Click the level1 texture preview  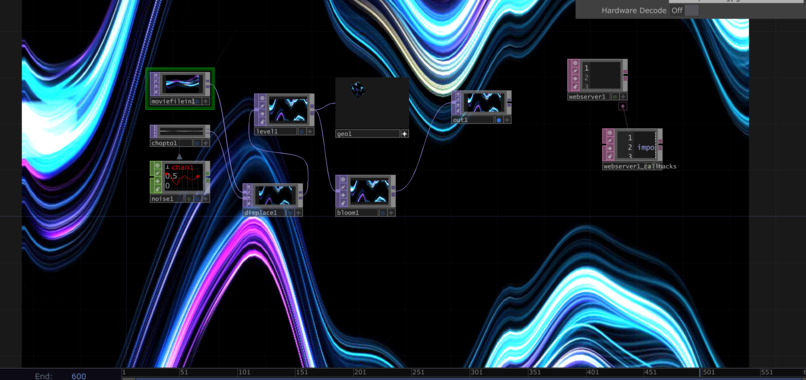(x=287, y=109)
